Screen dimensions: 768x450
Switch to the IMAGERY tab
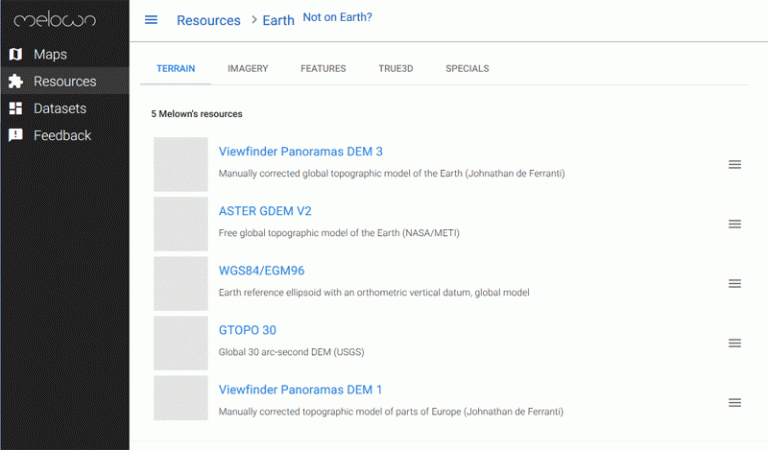248,69
